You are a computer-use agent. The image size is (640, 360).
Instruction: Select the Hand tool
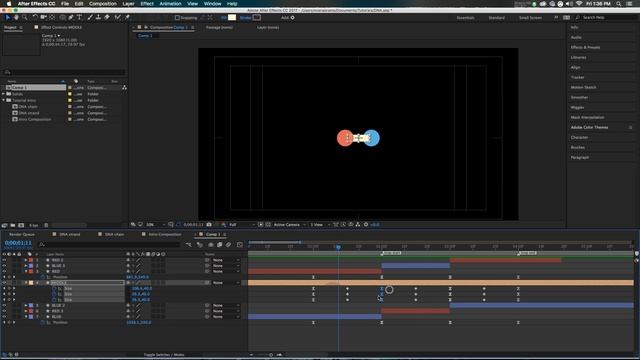[x=16, y=18]
